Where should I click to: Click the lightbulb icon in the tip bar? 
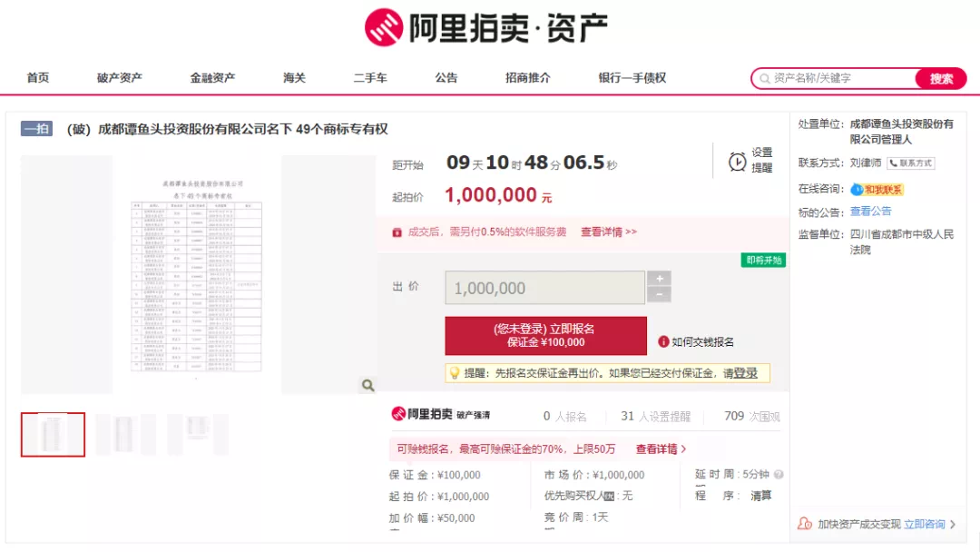454,374
